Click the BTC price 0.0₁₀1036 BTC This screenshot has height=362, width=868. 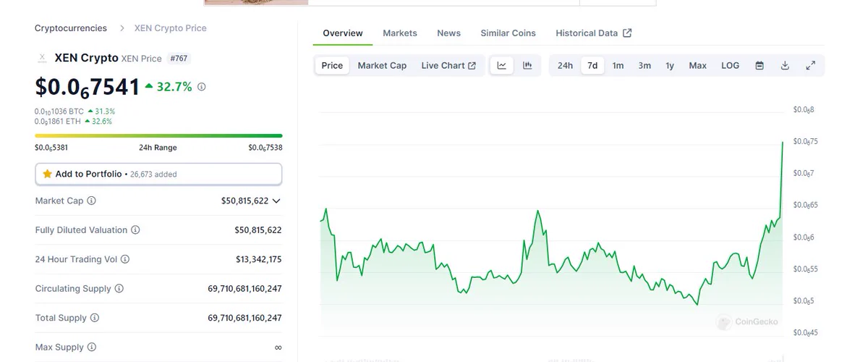coord(59,111)
